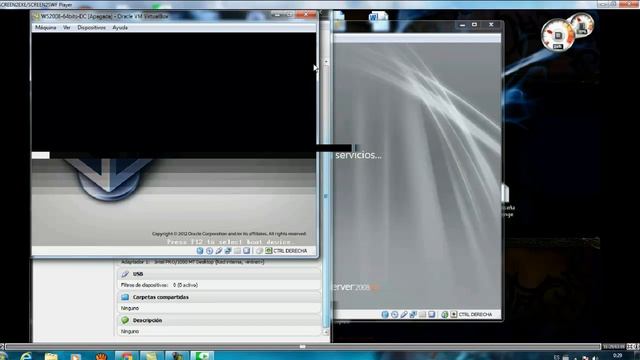Click shared folders icon in right VM window status bar
Viewport: 640px width, 360px height.
coord(422,314)
